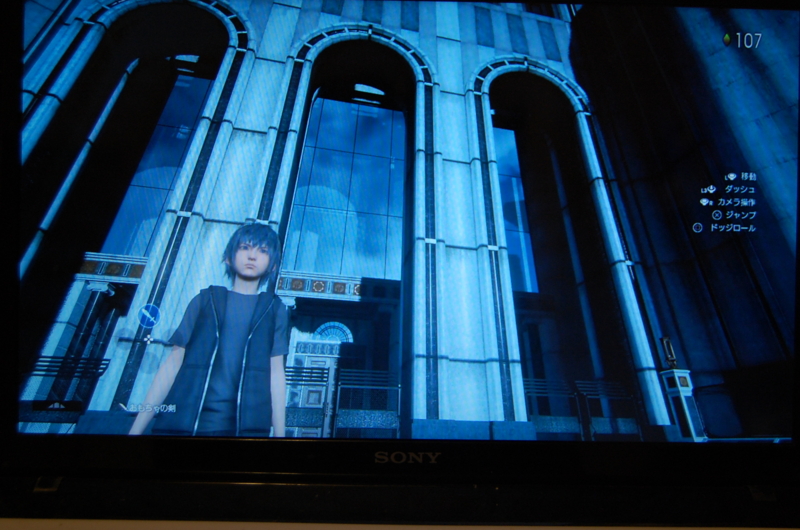800x530 pixels.
Task: Click the small sword glyph before おもちゃの剣
Action: tap(122, 407)
